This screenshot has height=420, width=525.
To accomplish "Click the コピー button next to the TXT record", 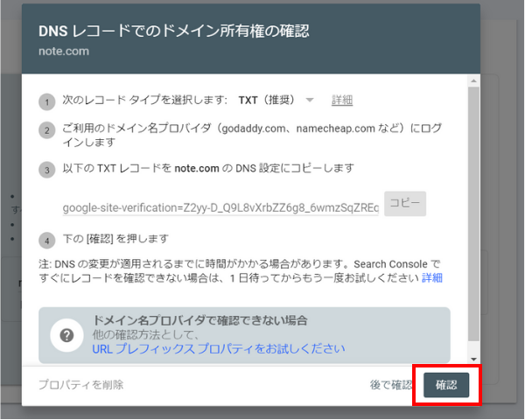I will coord(405,204).
